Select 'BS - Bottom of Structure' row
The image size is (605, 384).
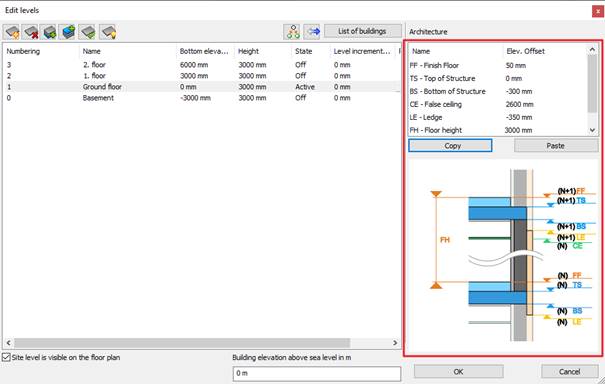(498, 91)
